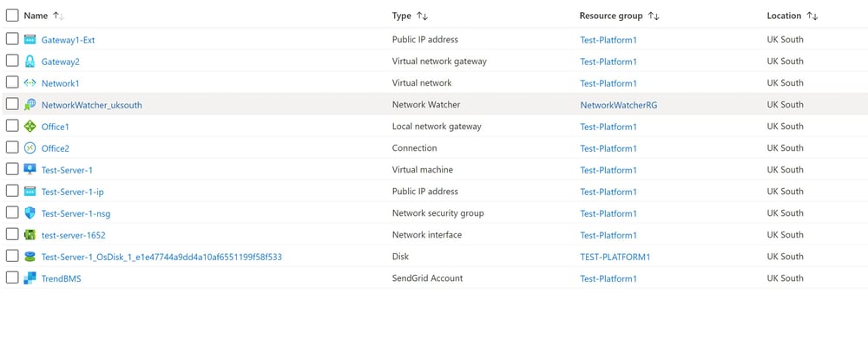Check the Network1 row checkbox
The image size is (868, 346).
click(12, 82)
